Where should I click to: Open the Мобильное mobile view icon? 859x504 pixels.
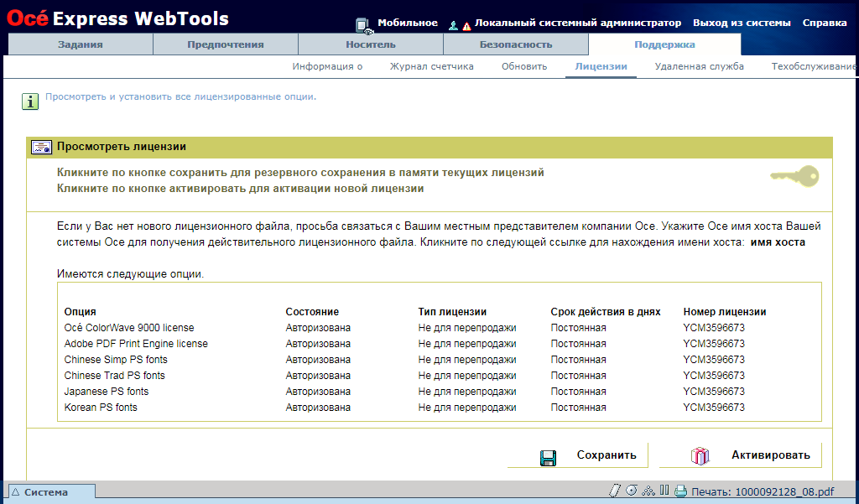[364, 25]
